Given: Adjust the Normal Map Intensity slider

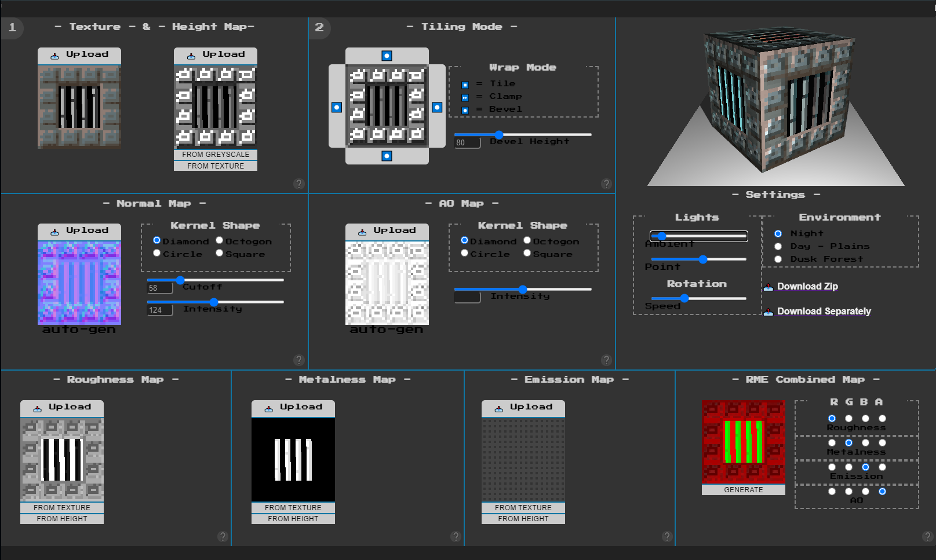Looking at the screenshot, I should point(216,302).
